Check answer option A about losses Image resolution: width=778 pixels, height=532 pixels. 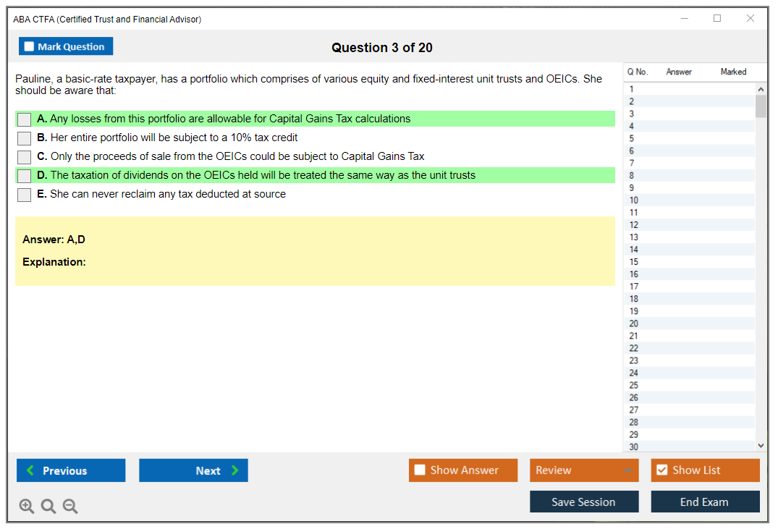(x=24, y=119)
